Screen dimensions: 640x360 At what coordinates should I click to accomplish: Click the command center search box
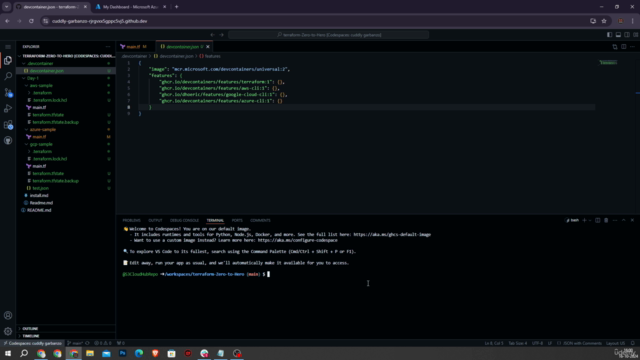(329, 35)
